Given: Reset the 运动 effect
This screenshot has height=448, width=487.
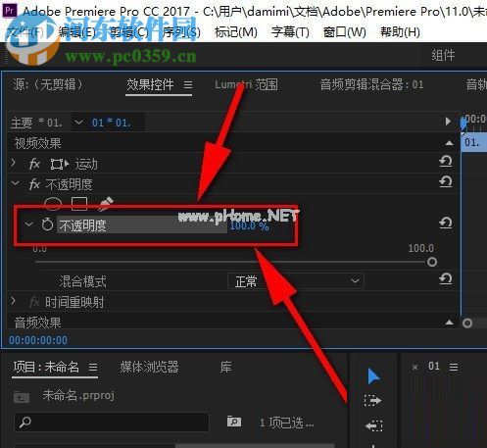Looking at the screenshot, I should pos(446,161).
